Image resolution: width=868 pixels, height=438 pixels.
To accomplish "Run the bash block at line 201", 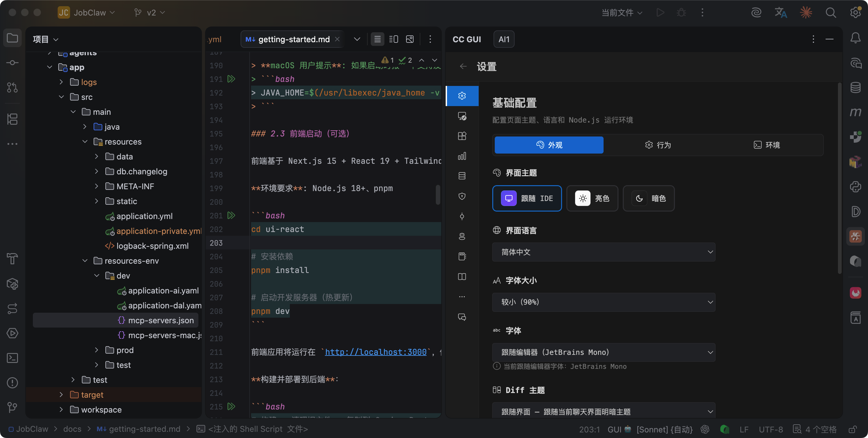I will (x=231, y=216).
